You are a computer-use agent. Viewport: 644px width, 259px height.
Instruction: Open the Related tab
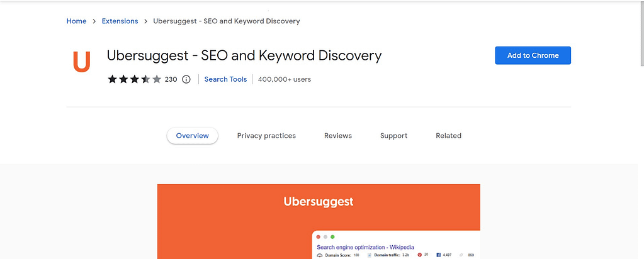tap(448, 135)
